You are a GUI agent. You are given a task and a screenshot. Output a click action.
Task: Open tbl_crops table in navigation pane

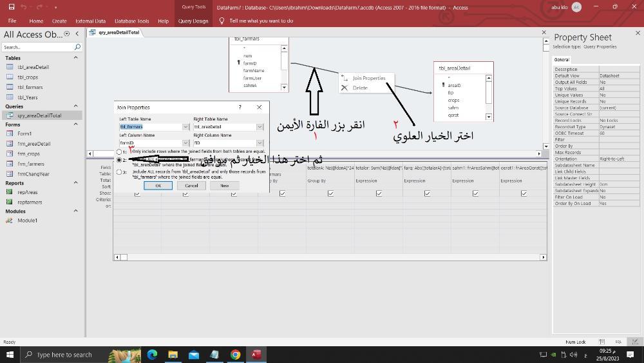point(28,77)
